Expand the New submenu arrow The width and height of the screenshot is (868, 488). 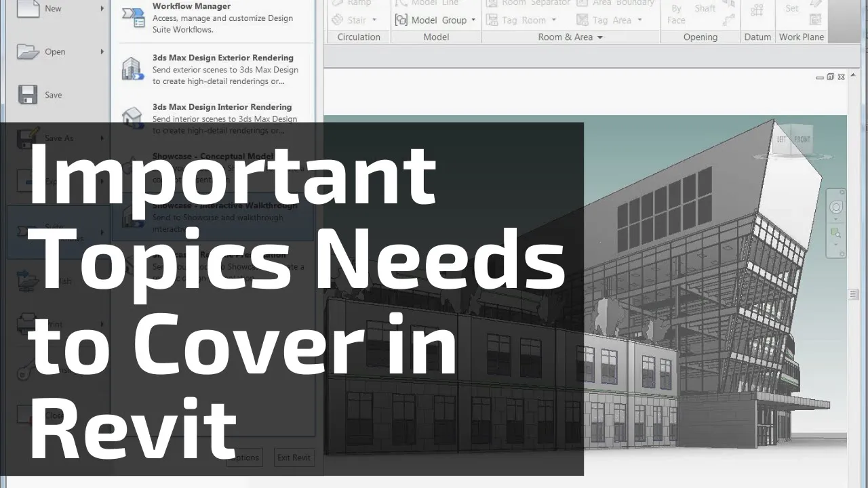[x=102, y=8]
